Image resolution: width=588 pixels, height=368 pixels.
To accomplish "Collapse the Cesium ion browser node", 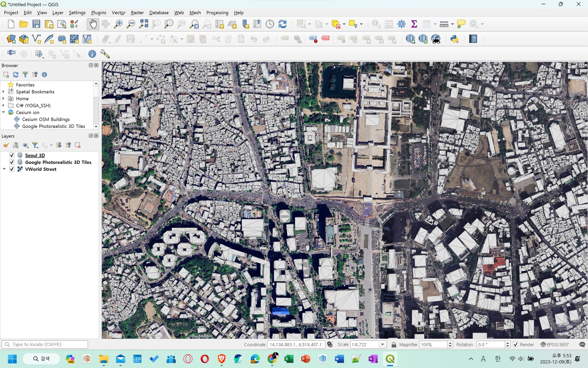I will tap(3, 112).
